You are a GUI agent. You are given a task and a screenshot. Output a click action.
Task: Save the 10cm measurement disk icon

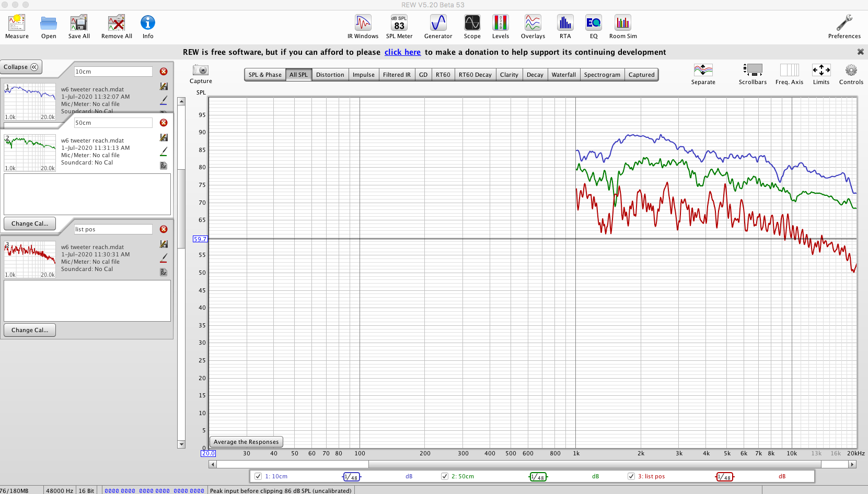(164, 86)
